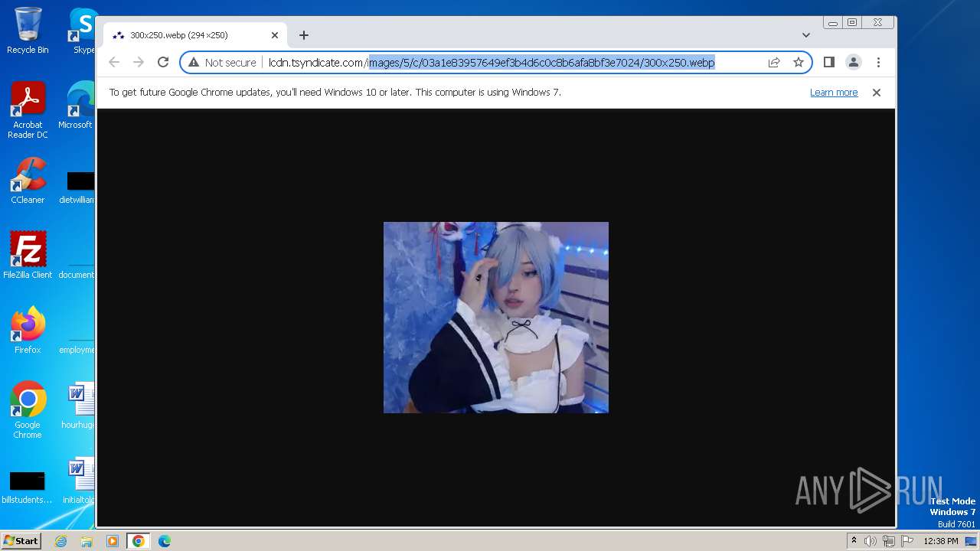Open initialtold Word document
This screenshot has height=551, width=980.
coord(80,481)
